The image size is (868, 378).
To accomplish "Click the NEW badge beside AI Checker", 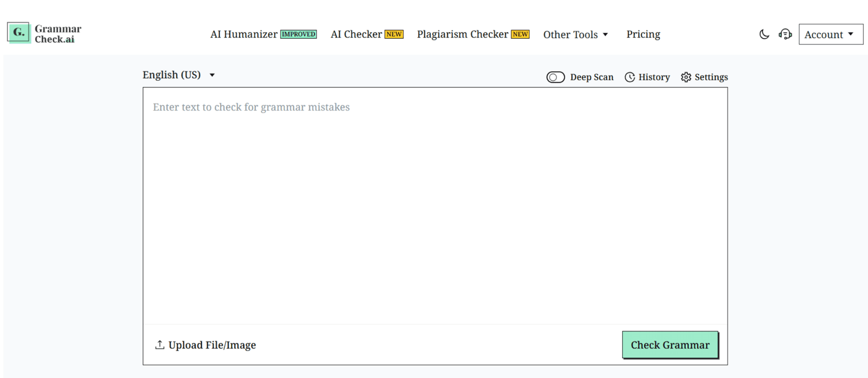I will click(x=394, y=34).
